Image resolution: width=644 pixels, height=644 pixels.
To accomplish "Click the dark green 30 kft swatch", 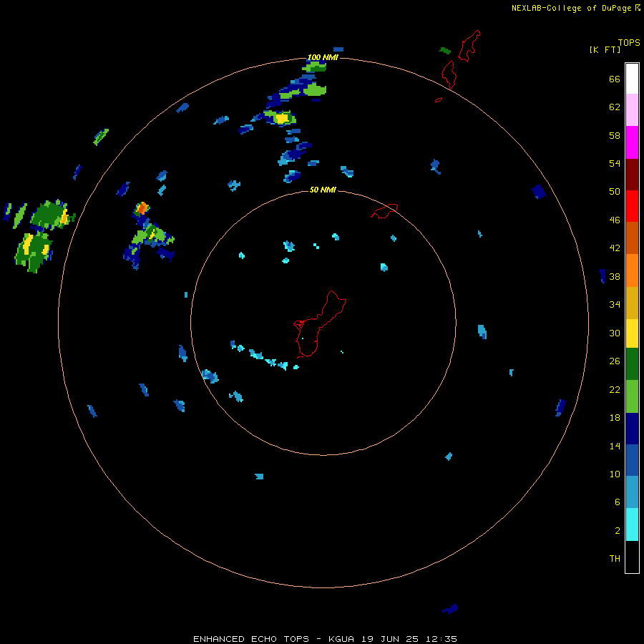I will click(x=632, y=364).
